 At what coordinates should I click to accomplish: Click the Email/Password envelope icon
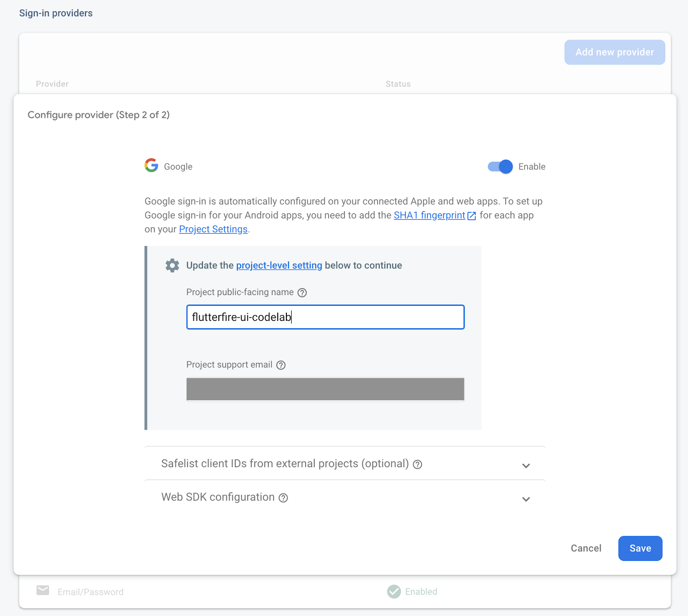coord(43,591)
